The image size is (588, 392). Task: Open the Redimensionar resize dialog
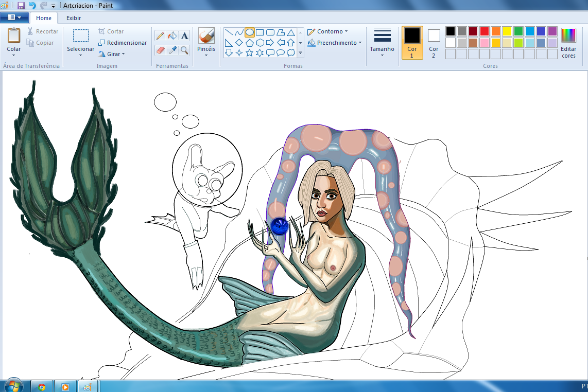123,43
